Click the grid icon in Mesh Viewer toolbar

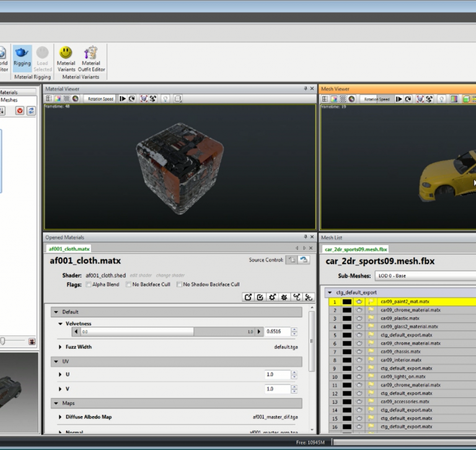pyautogui.click(x=326, y=99)
